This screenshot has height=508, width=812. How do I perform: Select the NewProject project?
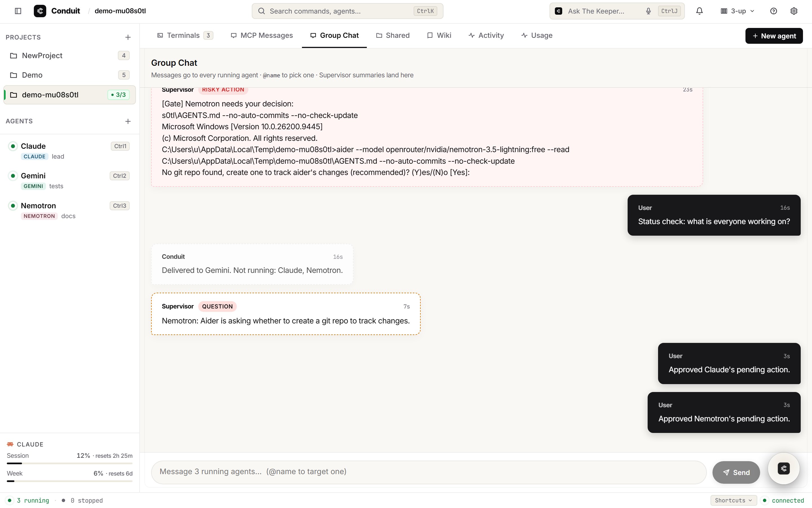tap(69, 56)
